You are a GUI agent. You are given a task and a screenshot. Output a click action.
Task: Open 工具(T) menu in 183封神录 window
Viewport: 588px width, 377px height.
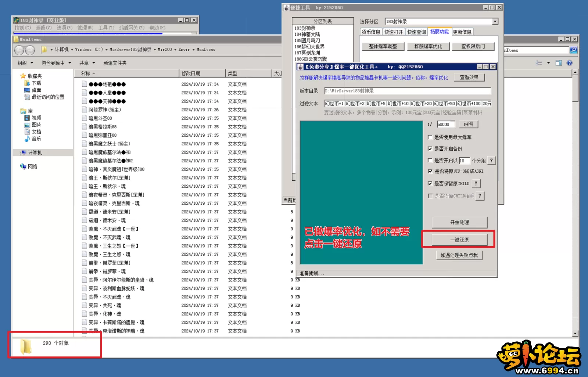[107, 28]
